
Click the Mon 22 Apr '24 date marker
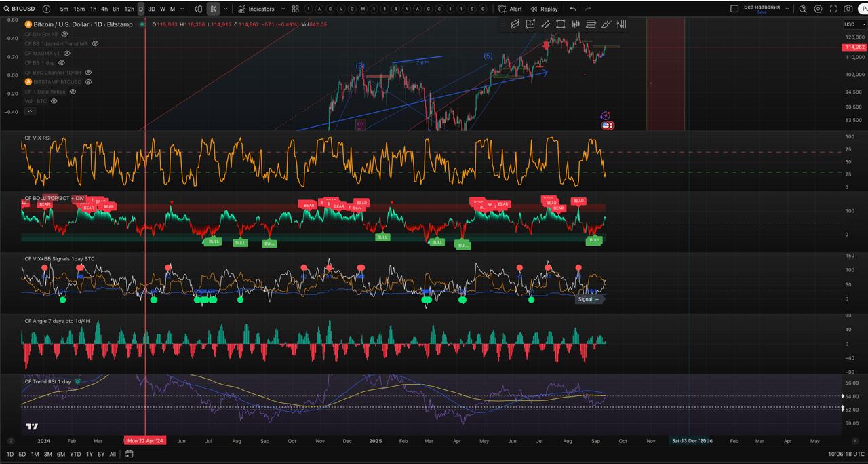tap(145, 440)
